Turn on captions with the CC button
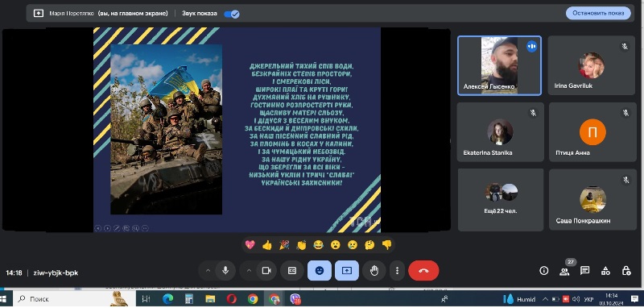The image size is (644, 308). 292,271
